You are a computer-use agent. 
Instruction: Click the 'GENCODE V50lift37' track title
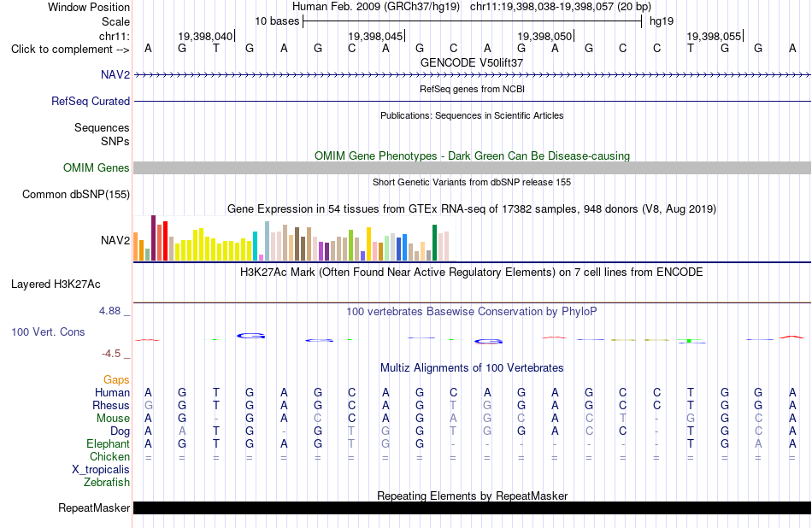click(472, 62)
